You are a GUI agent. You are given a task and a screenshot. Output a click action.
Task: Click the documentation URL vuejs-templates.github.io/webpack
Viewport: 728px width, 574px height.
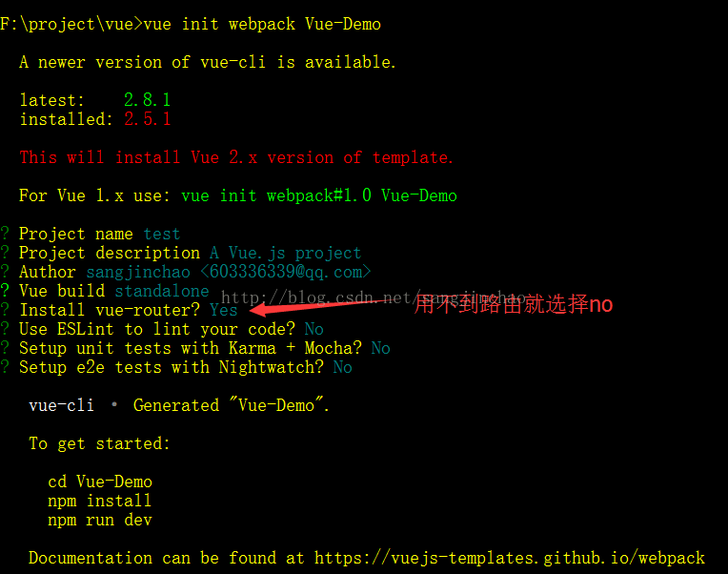click(x=510, y=558)
